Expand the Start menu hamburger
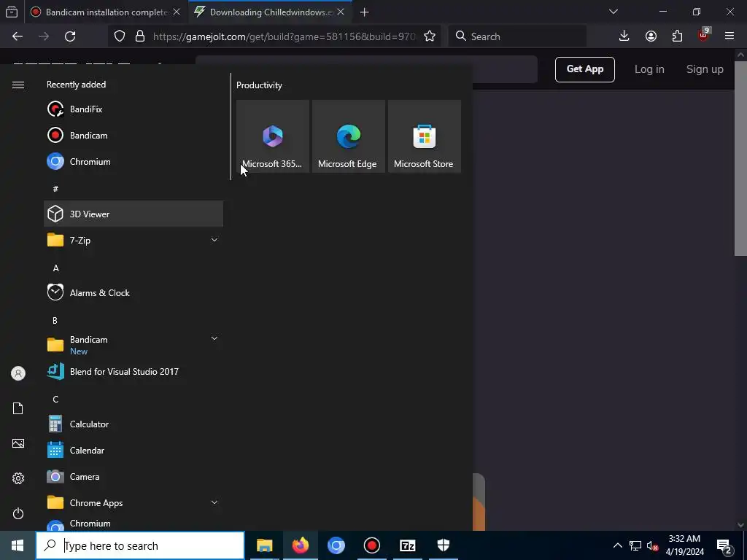747x560 pixels. tap(18, 85)
